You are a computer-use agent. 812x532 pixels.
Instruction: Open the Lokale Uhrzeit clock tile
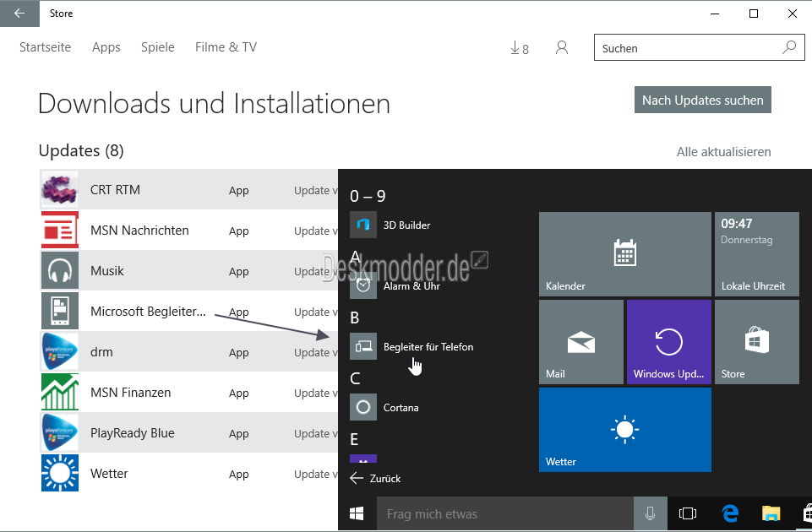[756, 253]
